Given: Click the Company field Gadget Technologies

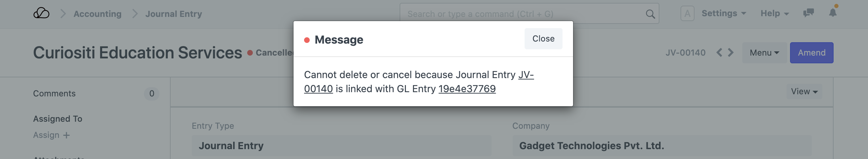Looking at the screenshot, I should 662,146.
